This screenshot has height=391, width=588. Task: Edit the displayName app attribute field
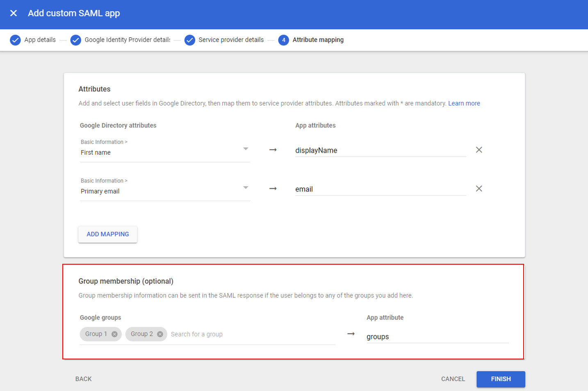(x=381, y=150)
